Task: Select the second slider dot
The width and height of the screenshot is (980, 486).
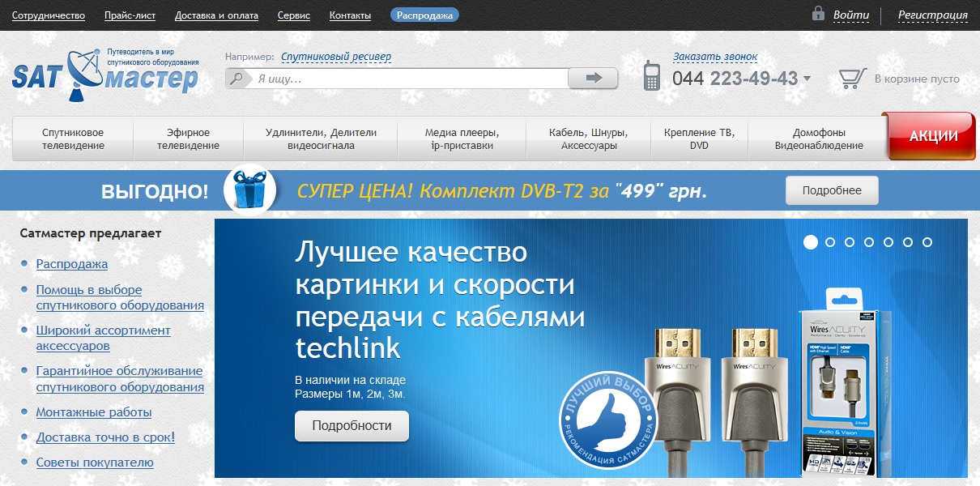Action: click(830, 241)
